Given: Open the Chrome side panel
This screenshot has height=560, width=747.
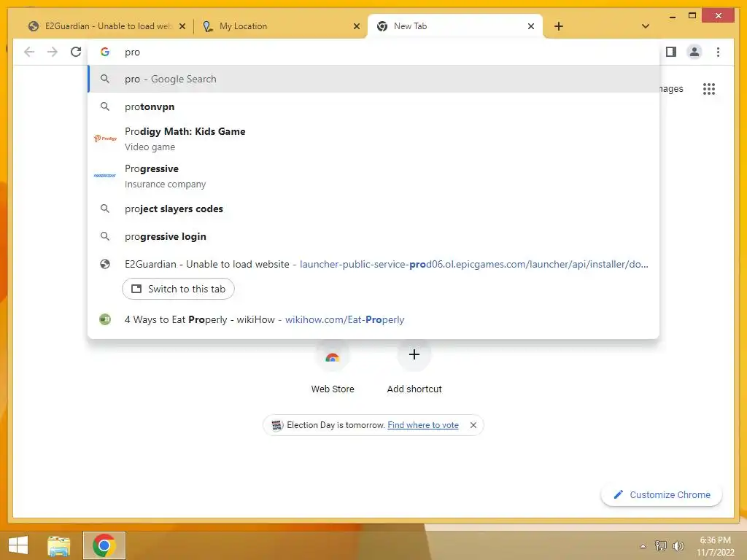Looking at the screenshot, I should pyautogui.click(x=671, y=52).
